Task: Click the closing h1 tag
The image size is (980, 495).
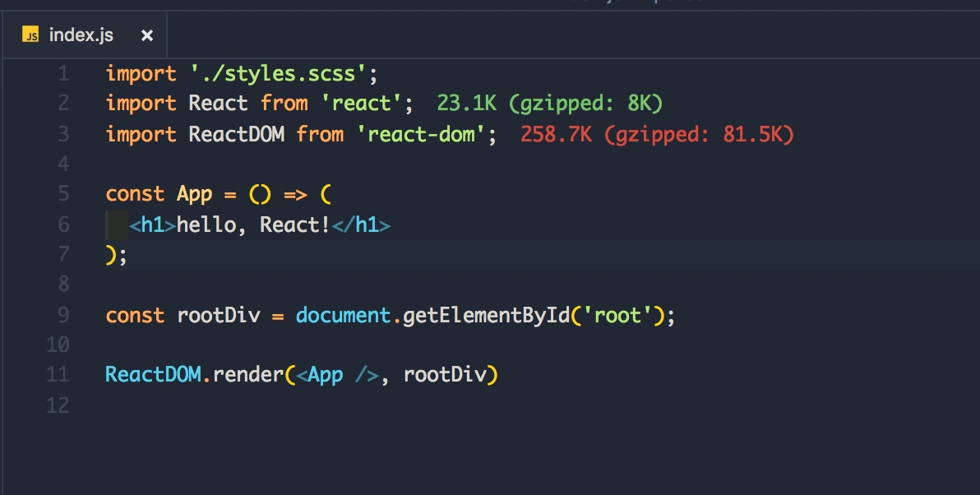Action: click(x=361, y=225)
